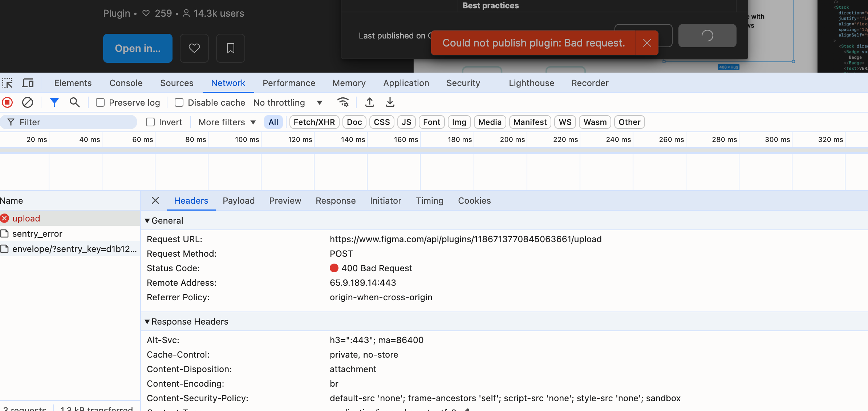The image size is (868, 411).
Task: Stop recording network log
Action: click(x=8, y=103)
